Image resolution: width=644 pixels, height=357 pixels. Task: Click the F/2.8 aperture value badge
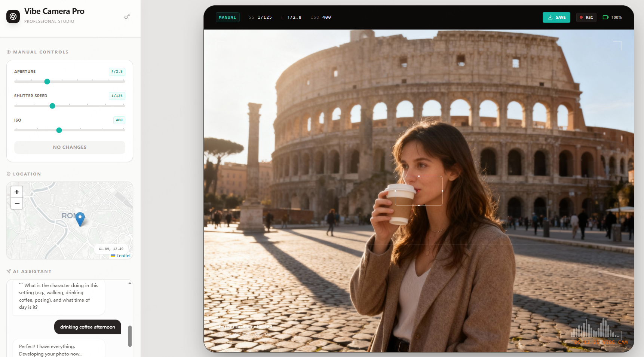coord(117,71)
